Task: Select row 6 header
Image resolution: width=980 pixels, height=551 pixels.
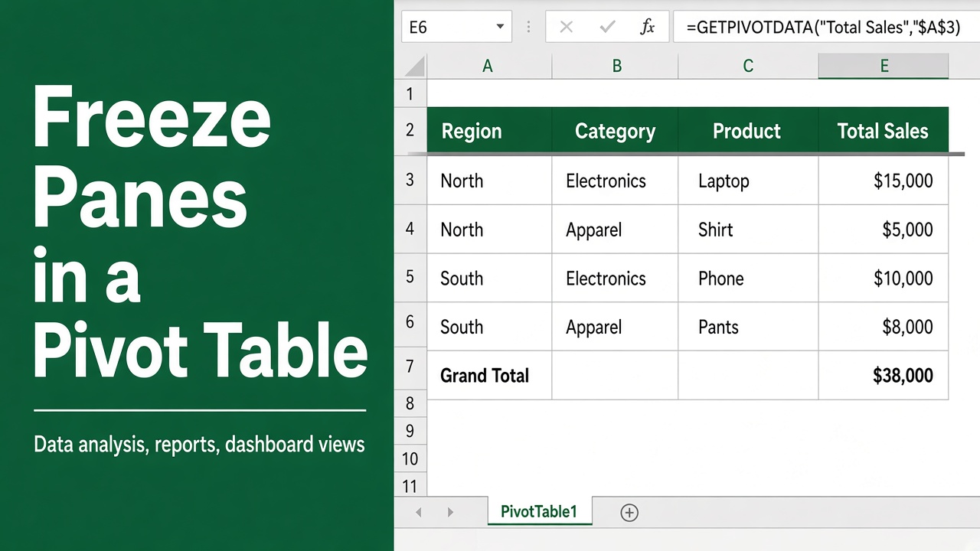Action: 410,325
